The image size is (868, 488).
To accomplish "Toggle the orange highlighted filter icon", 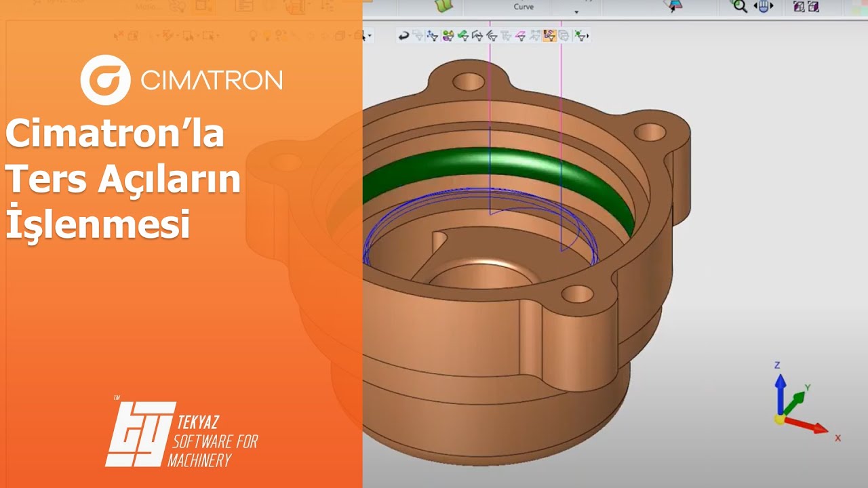I will click(x=550, y=35).
